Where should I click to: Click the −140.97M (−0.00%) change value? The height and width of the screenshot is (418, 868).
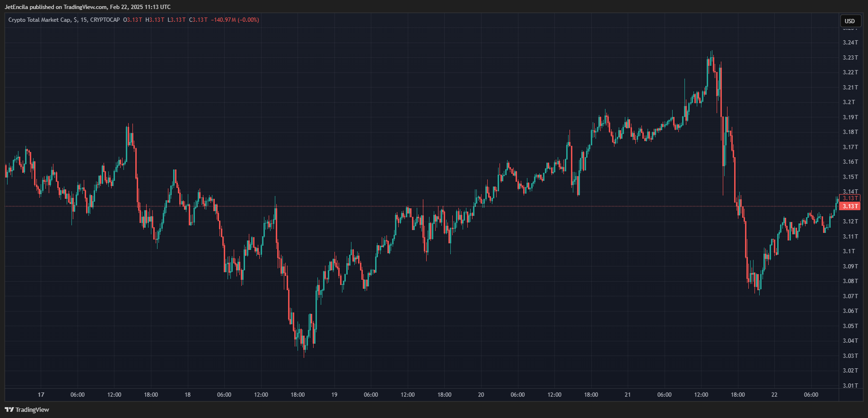235,20
